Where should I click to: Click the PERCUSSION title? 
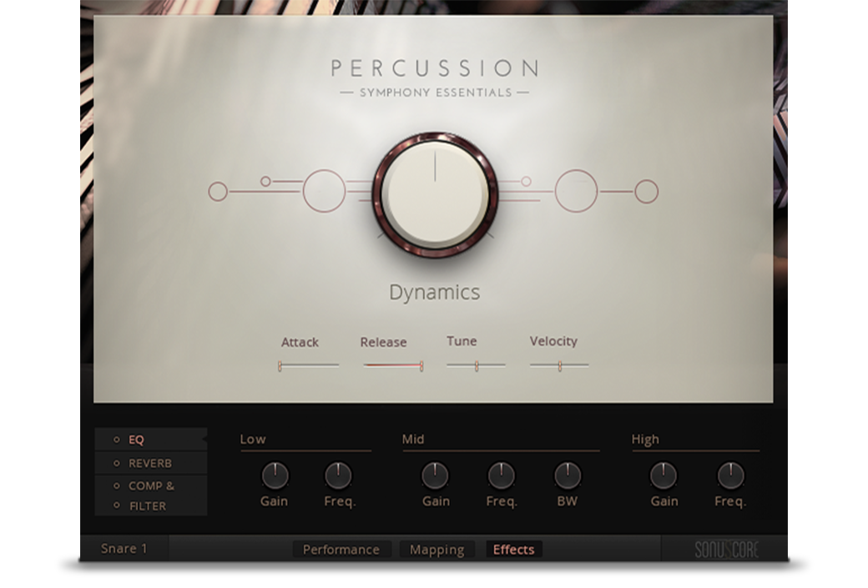[435, 68]
